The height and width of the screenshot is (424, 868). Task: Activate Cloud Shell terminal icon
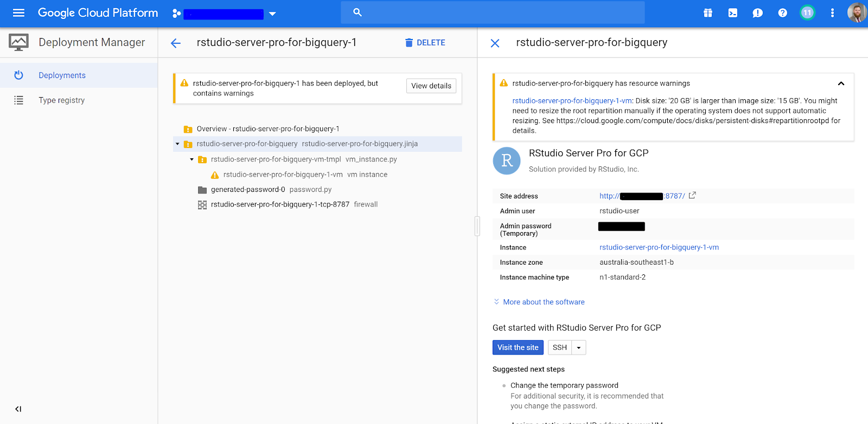[733, 13]
